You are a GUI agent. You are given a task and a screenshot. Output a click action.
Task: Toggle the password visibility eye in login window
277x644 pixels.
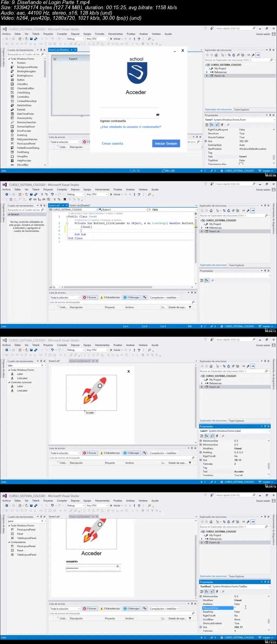158,115
